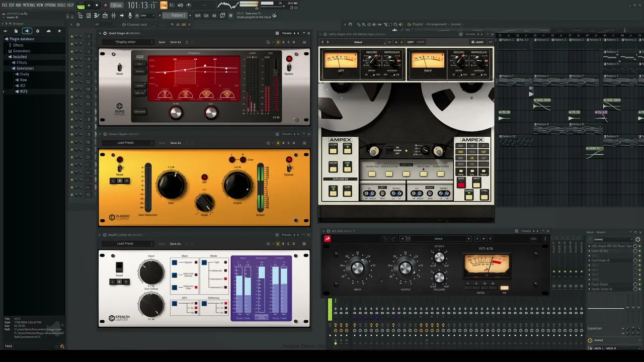Viewport: 644px width, 362px height.
Task: Toggle the red Bypass button on Classic Clipper
Action: point(289,160)
